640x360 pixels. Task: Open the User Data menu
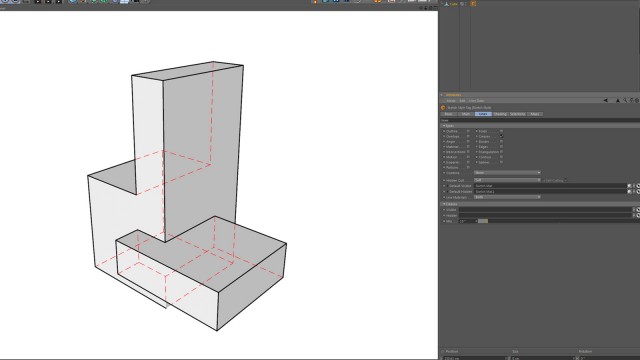(476, 101)
